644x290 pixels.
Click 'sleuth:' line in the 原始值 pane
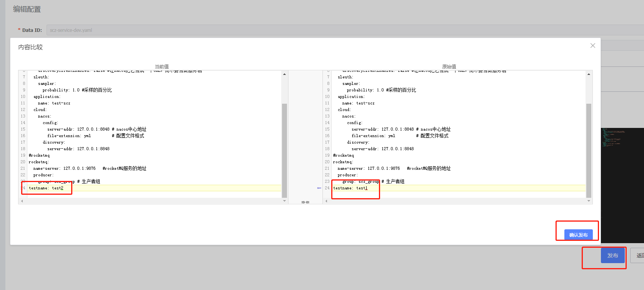coord(345,77)
